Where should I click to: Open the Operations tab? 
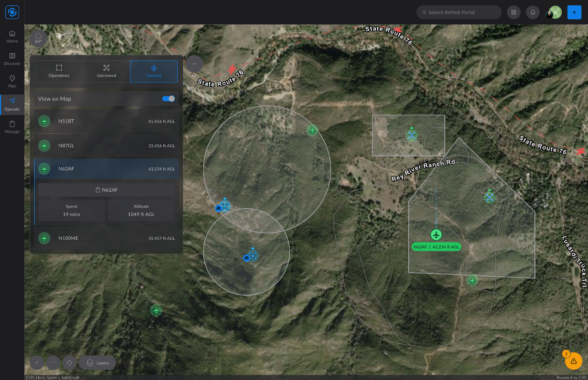59,71
